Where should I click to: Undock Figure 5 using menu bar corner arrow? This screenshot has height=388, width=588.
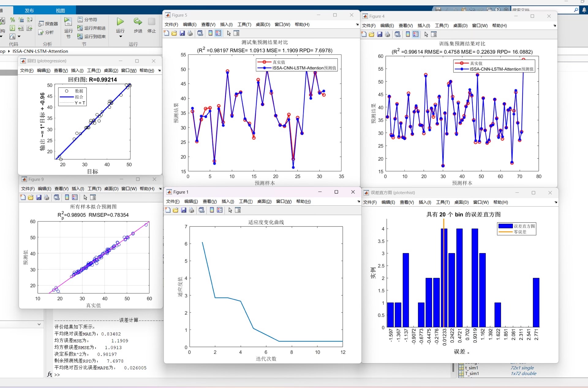[x=357, y=24]
